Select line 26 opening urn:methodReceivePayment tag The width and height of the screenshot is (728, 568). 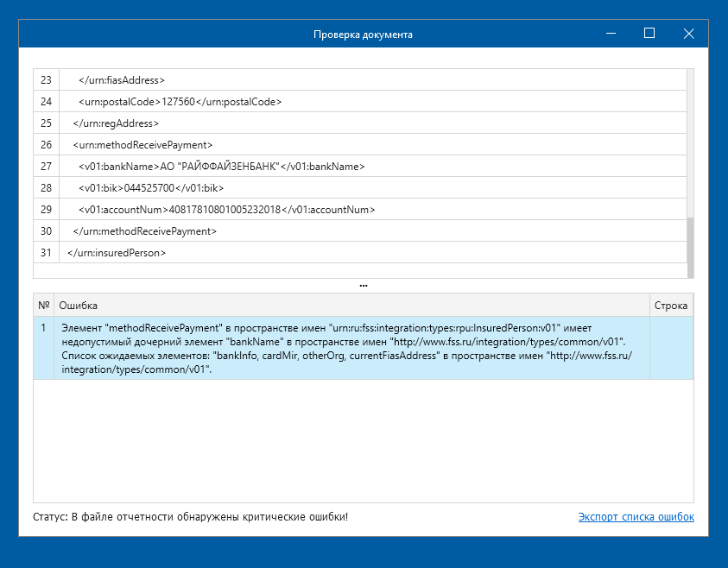pyautogui.click(x=360, y=145)
